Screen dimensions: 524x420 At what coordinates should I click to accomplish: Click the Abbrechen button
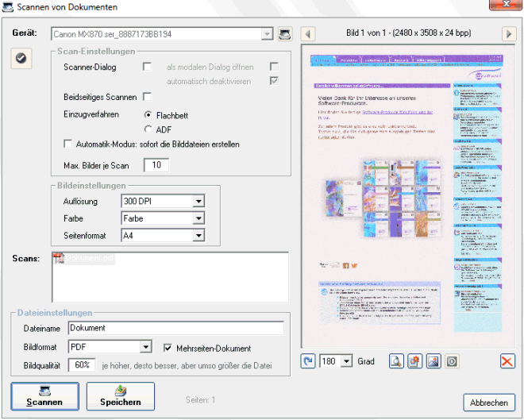pos(488,403)
